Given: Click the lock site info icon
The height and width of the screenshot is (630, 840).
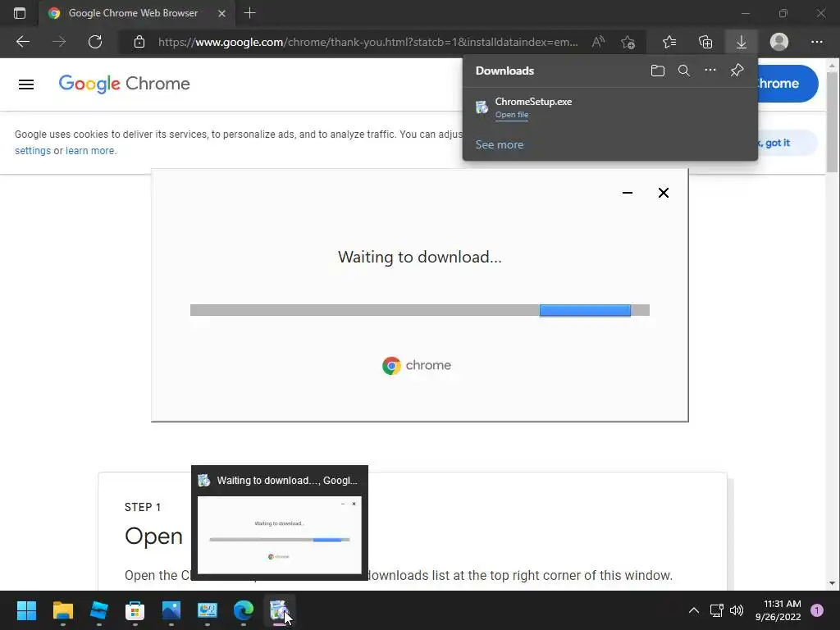Looking at the screenshot, I should (x=139, y=42).
